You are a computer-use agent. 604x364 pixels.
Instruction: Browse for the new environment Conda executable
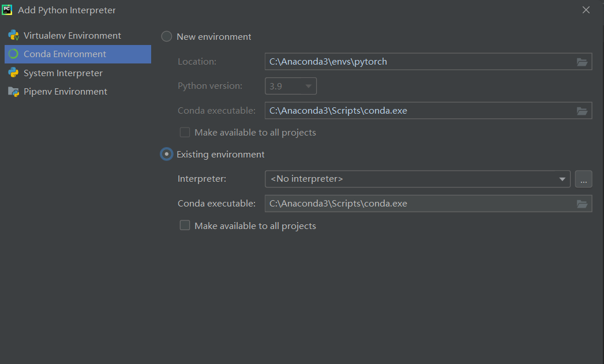tap(582, 110)
